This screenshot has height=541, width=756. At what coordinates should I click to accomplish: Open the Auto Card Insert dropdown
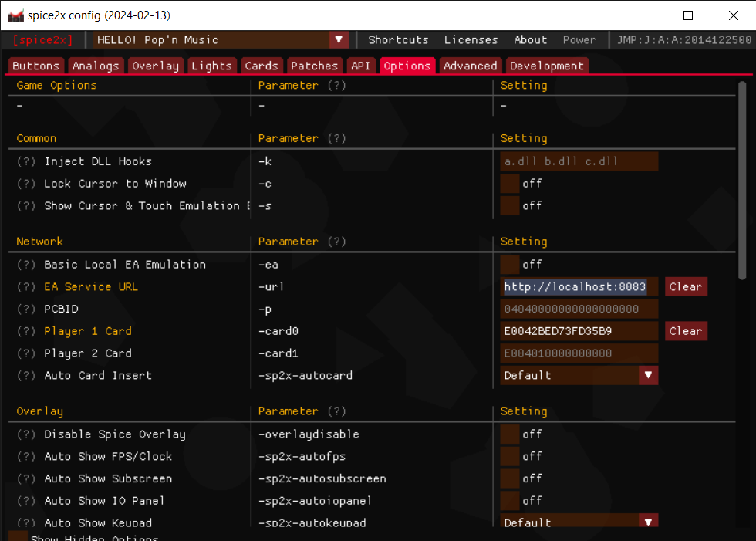(647, 375)
